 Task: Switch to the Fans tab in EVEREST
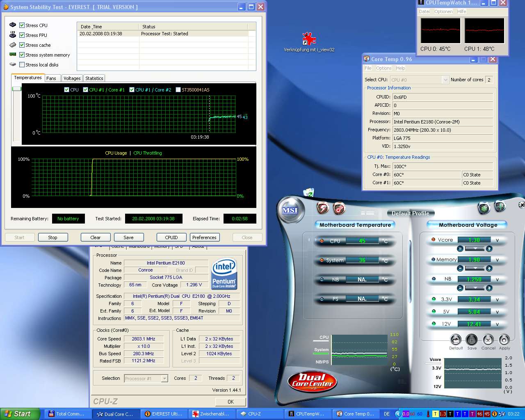pos(52,78)
